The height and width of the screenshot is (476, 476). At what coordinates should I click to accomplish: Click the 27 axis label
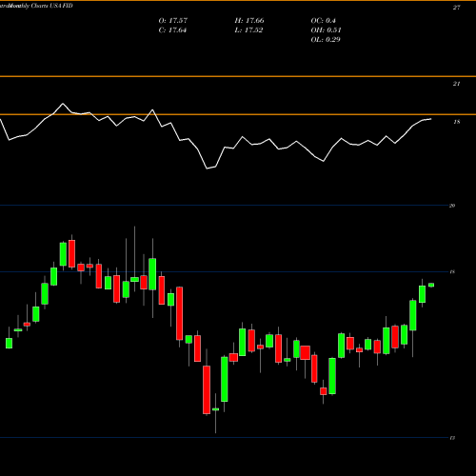click(x=456, y=8)
